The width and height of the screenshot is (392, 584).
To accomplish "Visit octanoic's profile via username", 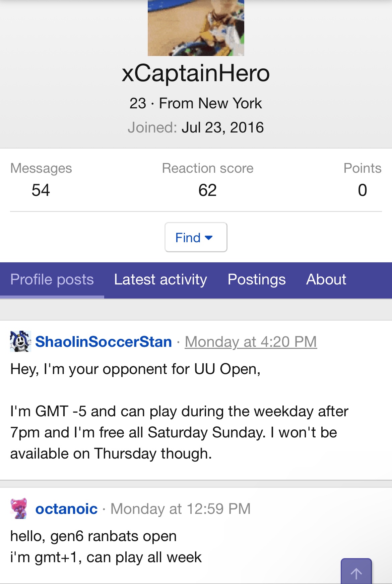I will tap(66, 509).
